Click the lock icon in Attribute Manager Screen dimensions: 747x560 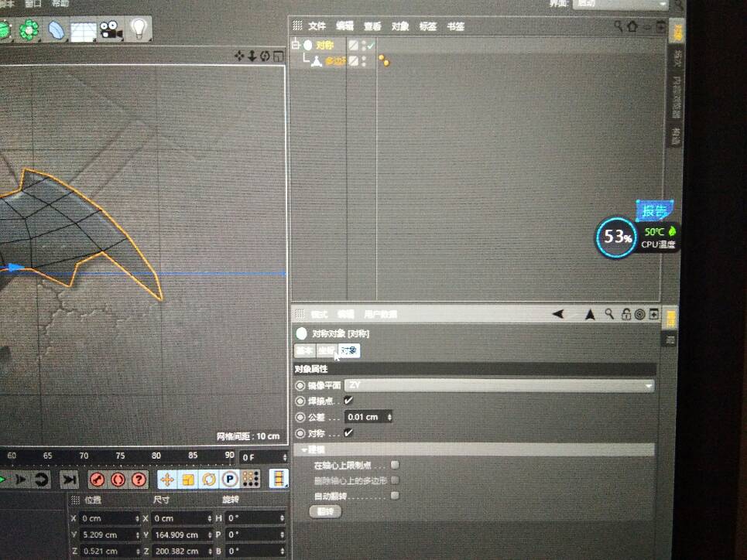[626, 314]
